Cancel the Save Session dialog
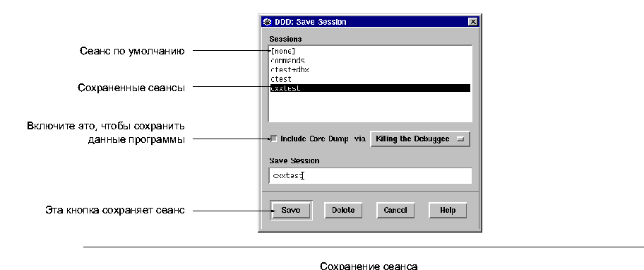This screenshot has width=644, height=270. click(395, 211)
